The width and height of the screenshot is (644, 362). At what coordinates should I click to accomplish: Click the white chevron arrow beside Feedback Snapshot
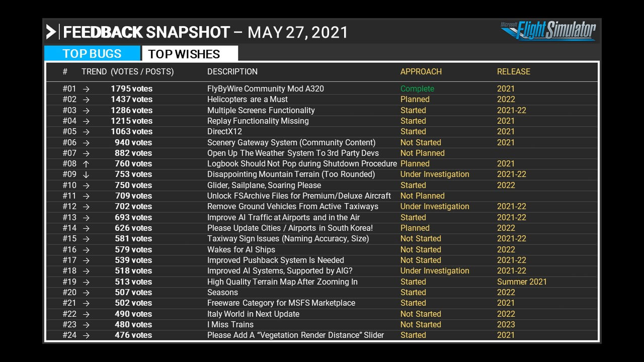click(x=51, y=32)
